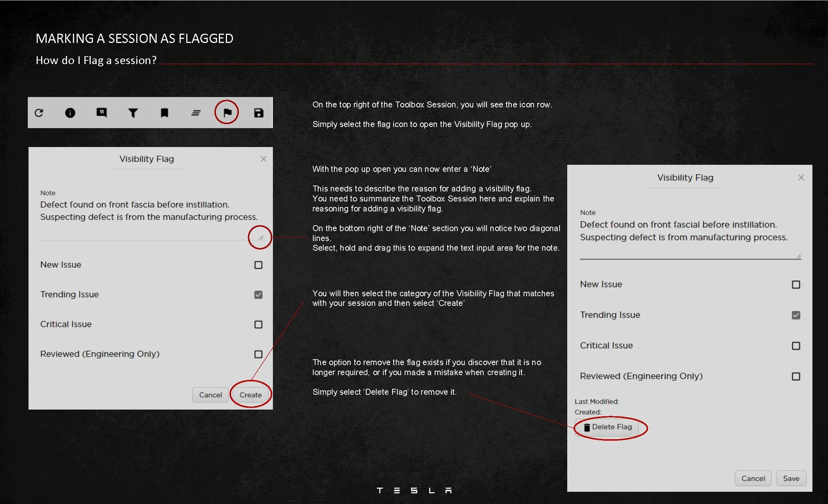Check Critical Issue in left dialog
Viewport: 828px width, 504px height.
258,324
